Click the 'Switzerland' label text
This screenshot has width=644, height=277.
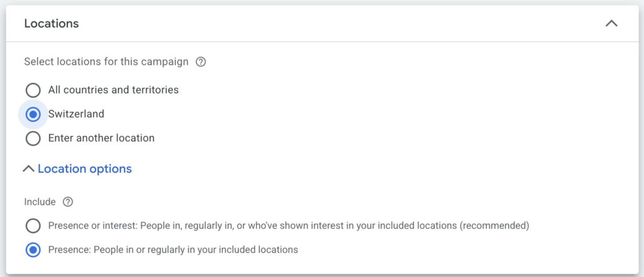[x=76, y=114]
